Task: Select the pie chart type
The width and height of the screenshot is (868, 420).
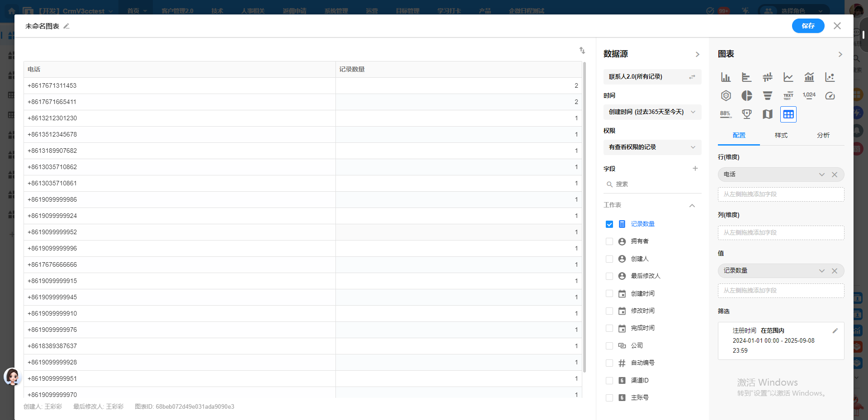Action: click(x=746, y=95)
